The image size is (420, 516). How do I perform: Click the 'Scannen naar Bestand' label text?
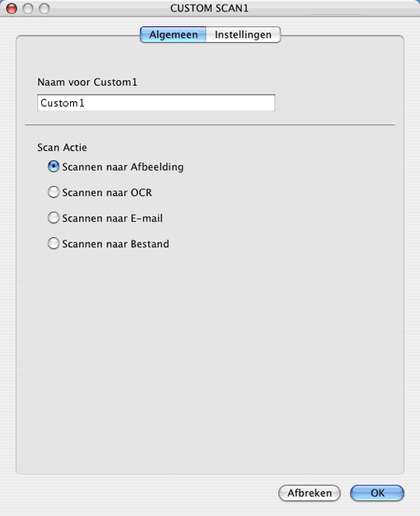115,244
